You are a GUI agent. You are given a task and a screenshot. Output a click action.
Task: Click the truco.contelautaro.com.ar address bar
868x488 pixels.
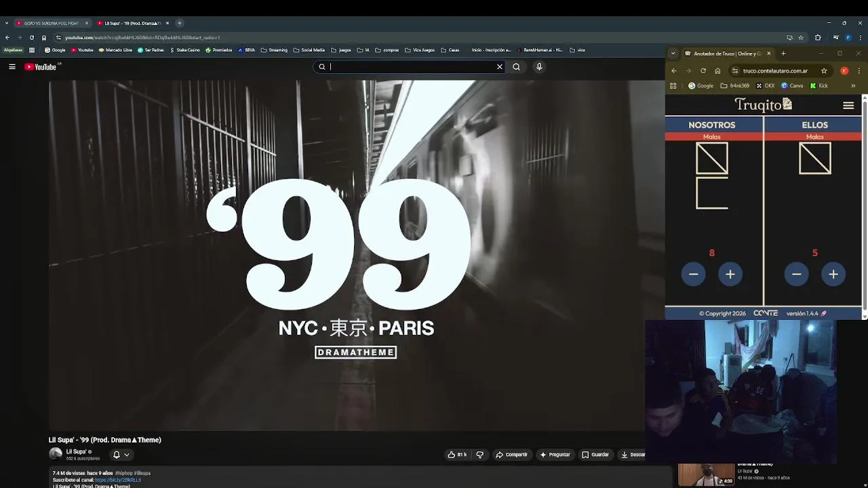point(774,70)
